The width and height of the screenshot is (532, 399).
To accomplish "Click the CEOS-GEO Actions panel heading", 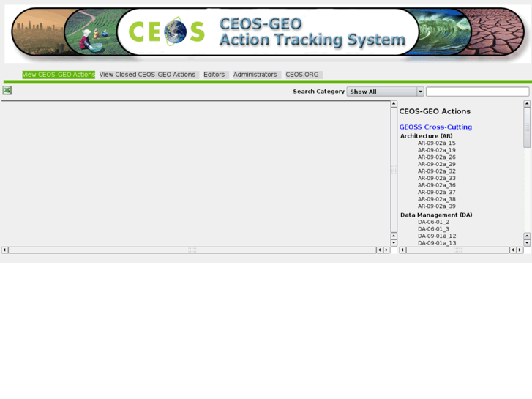I will click(x=435, y=111).
